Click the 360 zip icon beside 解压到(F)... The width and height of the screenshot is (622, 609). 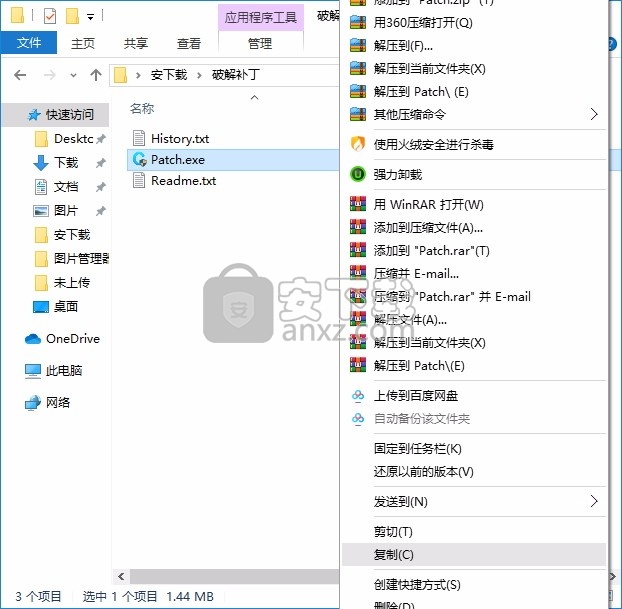tap(358, 45)
